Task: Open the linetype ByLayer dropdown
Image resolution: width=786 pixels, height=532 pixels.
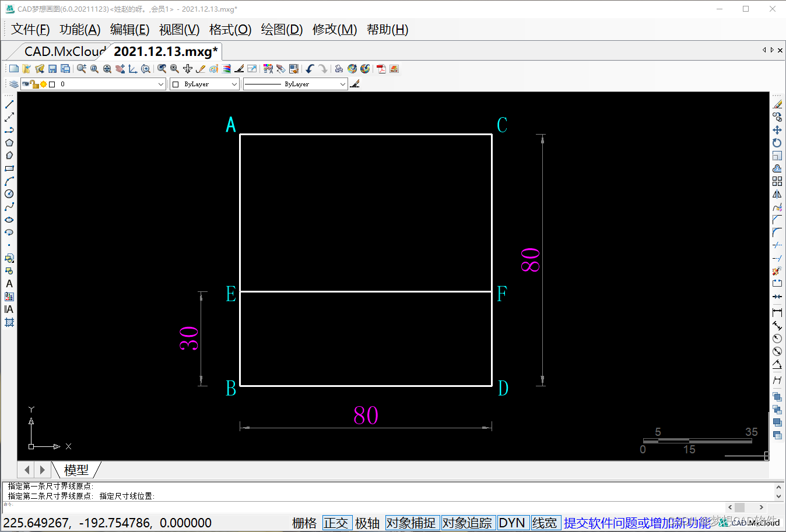Action: click(x=295, y=84)
